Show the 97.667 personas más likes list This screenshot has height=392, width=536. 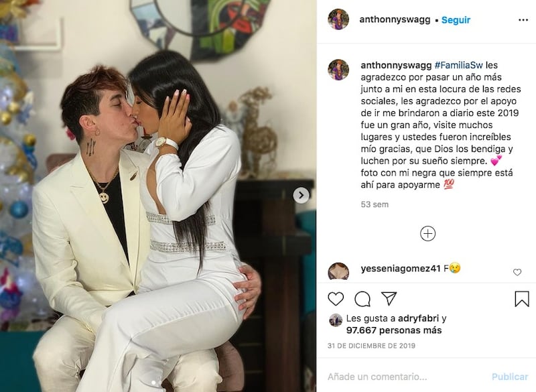[394, 330]
